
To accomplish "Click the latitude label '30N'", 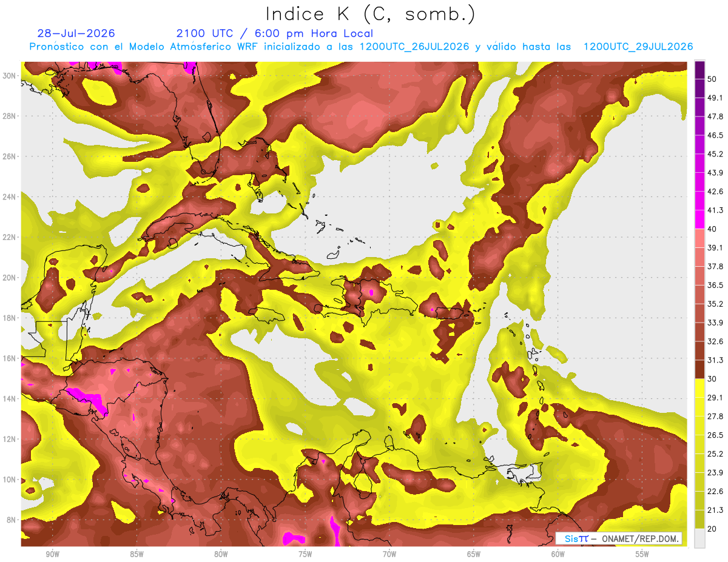I will coord(10,76).
